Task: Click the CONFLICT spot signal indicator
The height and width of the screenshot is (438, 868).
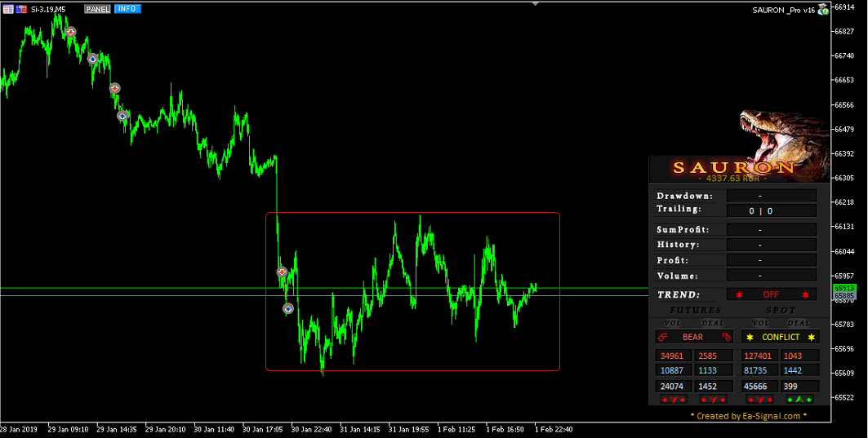Action: click(x=781, y=337)
